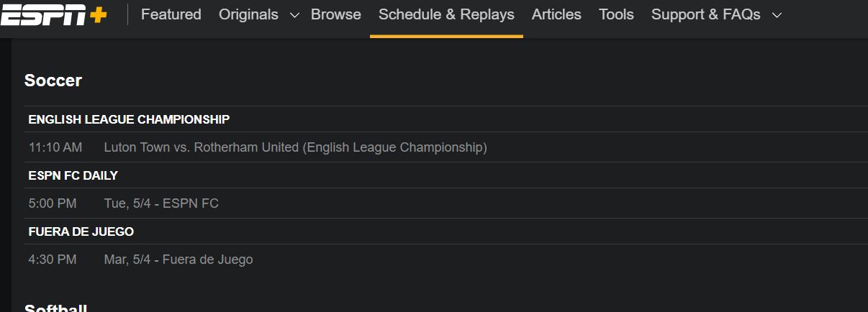The height and width of the screenshot is (312, 868).
Task: Open the Featured tab
Action: pyautogui.click(x=171, y=14)
